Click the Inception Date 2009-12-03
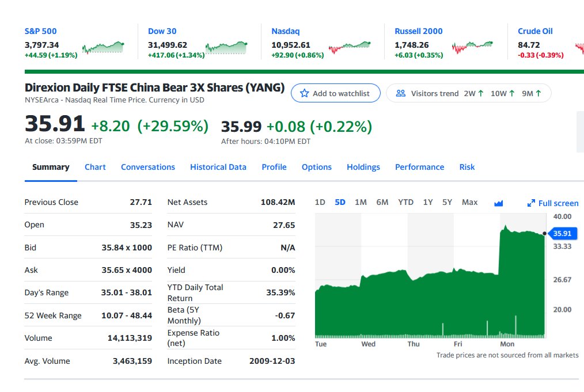 (x=272, y=361)
